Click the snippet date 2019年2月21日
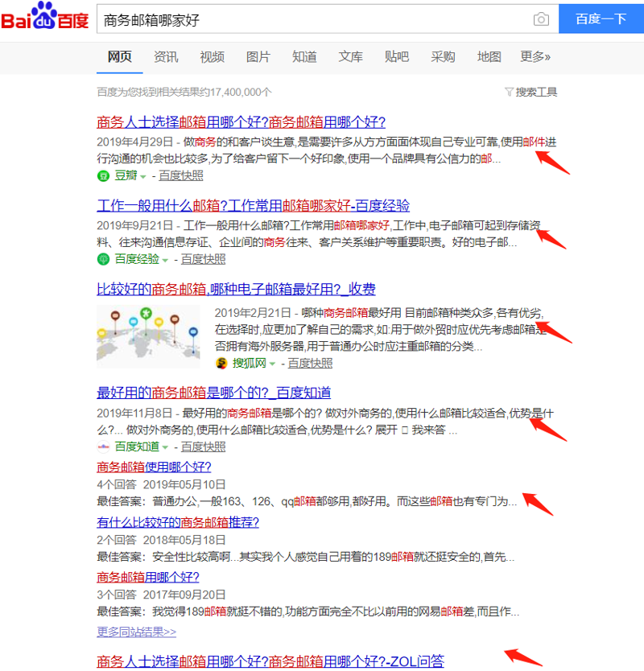Viewport: 644px width, 671px height. [x=253, y=313]
